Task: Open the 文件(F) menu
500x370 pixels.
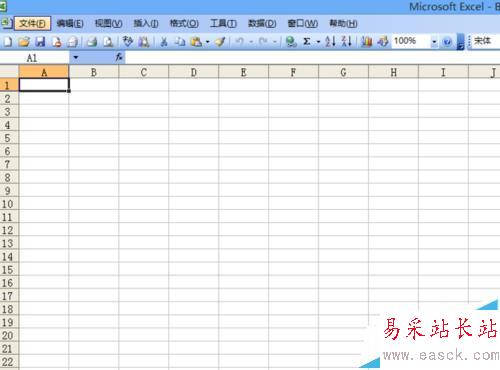Action: click(x=32, y=23)
